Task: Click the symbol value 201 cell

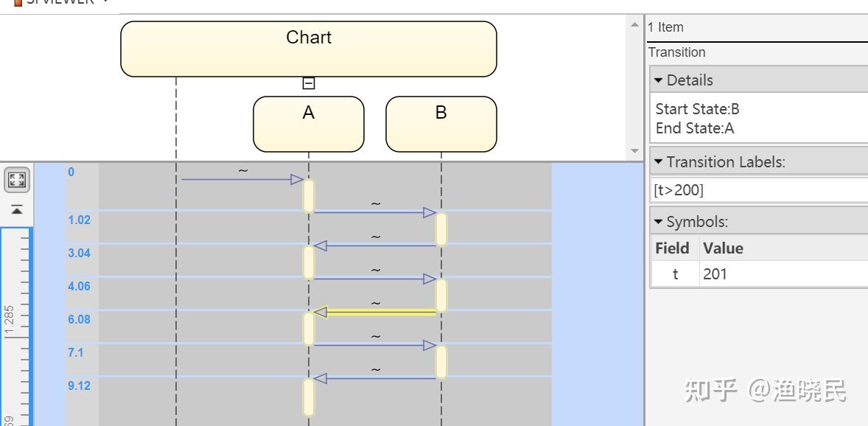Action: coord(783,274)
